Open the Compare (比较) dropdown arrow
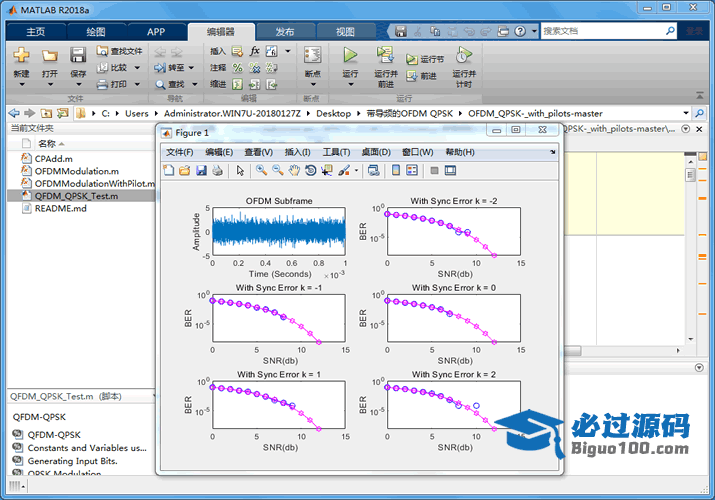The image size is (715, 500). 137,68
